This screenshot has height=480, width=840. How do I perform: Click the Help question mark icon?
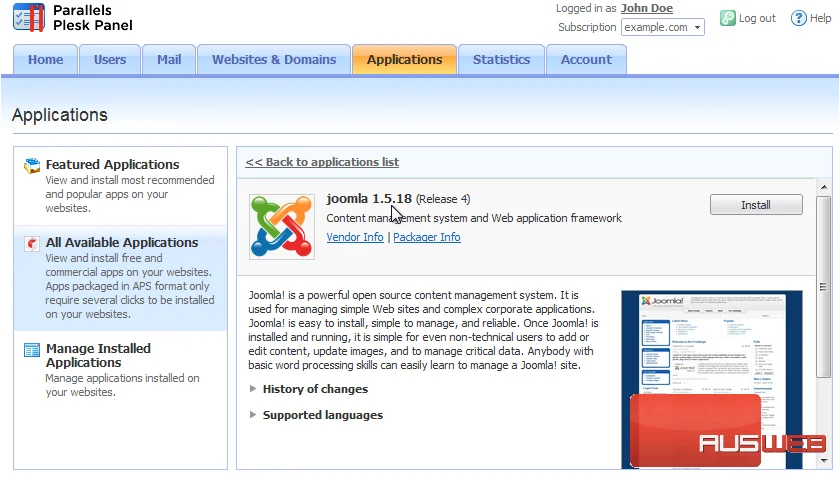pos(798,18)
